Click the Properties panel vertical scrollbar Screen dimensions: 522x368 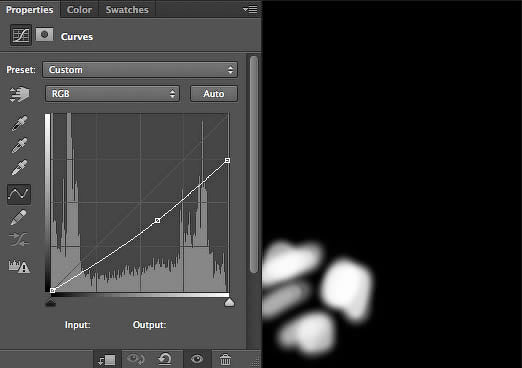(254, 164)
